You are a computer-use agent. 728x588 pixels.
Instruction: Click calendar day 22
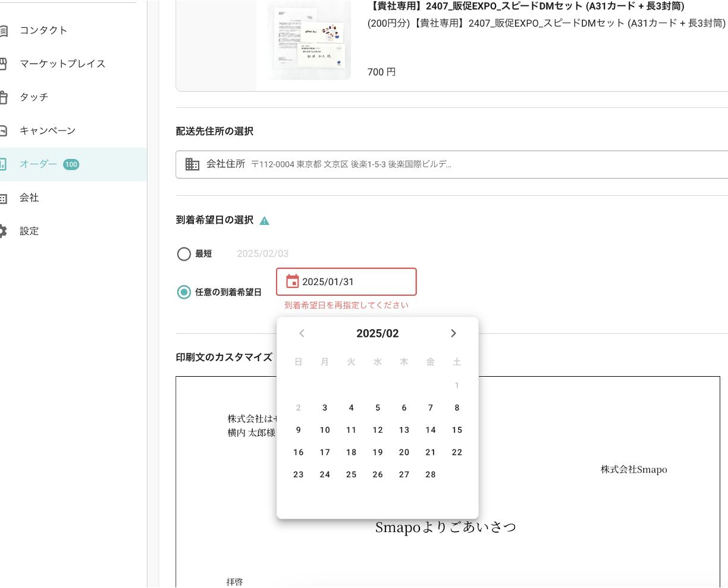coord(457,452)
